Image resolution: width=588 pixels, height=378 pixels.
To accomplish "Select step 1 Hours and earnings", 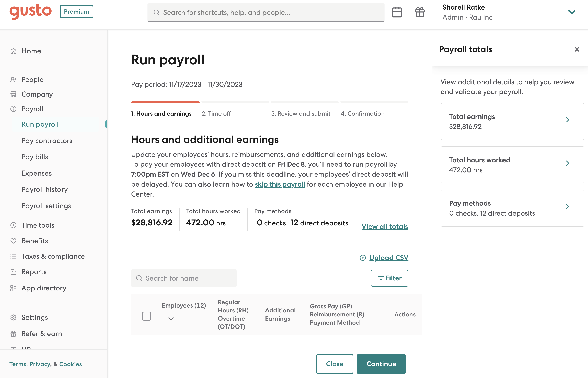I will tap(161, 114).
